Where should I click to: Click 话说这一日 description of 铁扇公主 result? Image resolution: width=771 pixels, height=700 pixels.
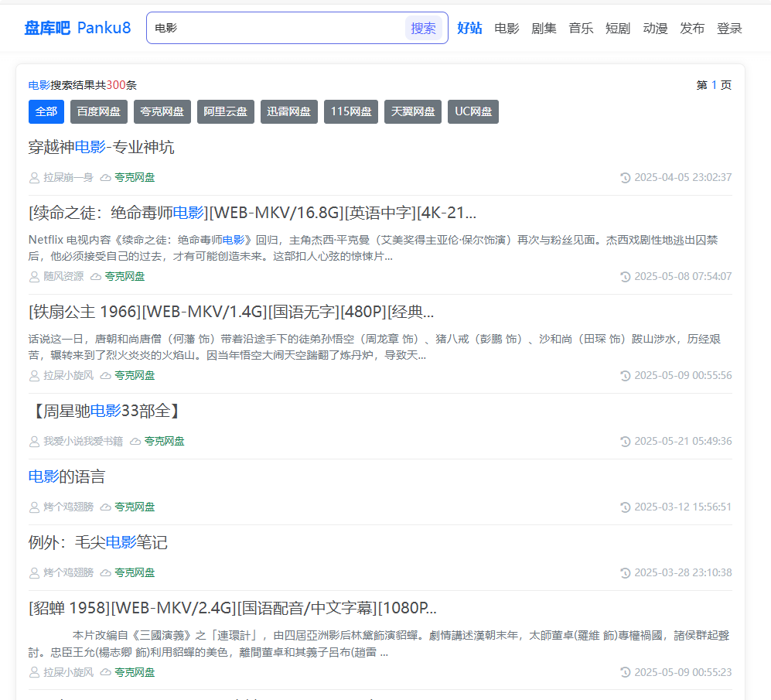pos(375,347)
